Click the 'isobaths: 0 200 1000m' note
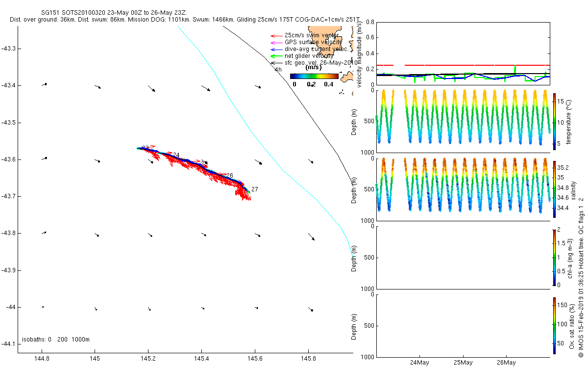 pos(56,340)
